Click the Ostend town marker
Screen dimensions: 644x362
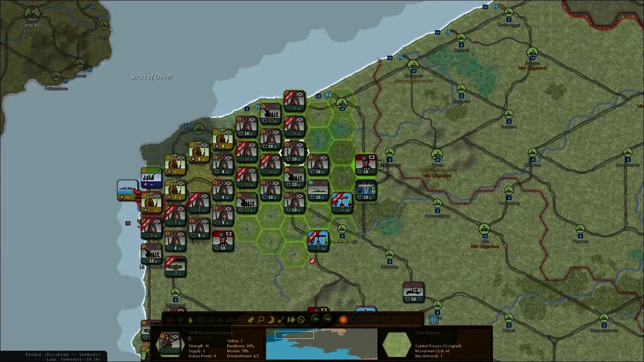pos(461,38)
